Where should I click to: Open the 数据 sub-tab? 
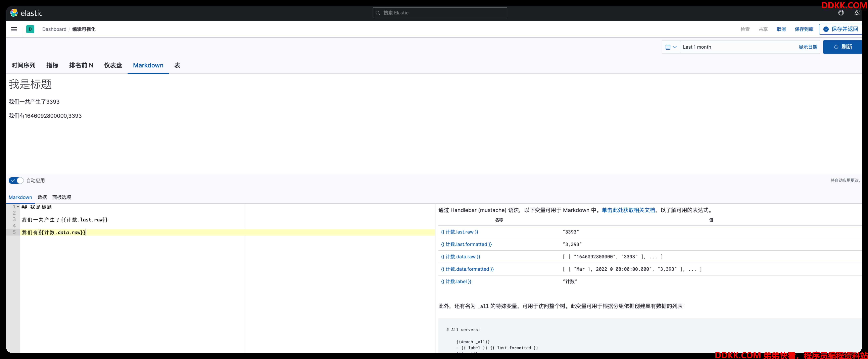tap(42, 197)
